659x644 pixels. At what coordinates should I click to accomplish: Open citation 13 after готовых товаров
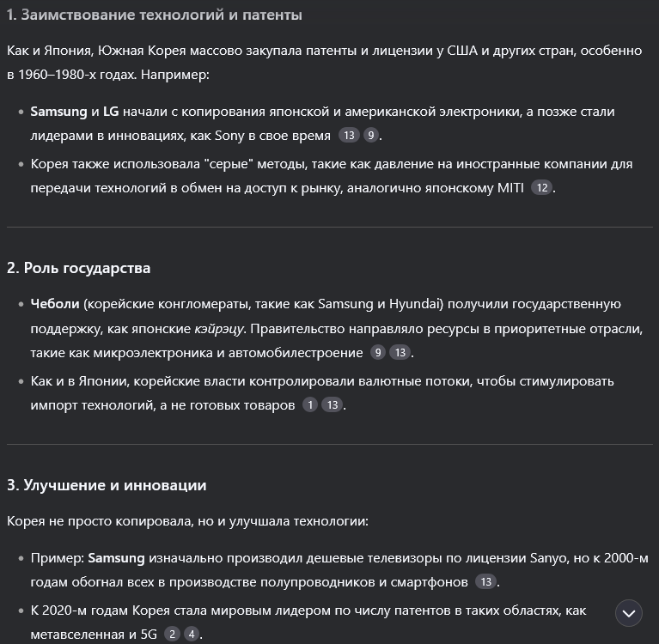(x=332, y=404)
